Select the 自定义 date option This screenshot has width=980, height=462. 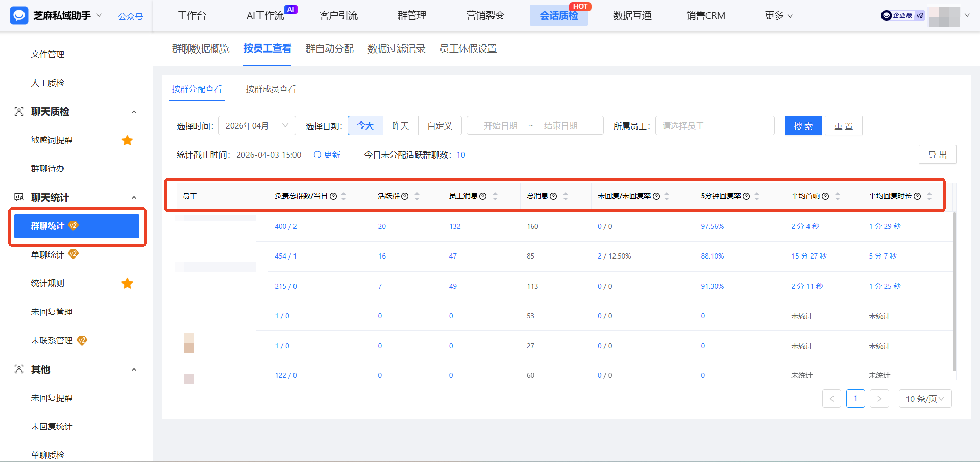[x=439, y=125]
